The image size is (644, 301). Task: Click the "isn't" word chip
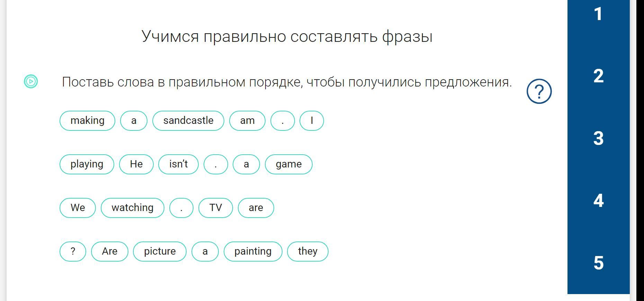click(178, 164)
